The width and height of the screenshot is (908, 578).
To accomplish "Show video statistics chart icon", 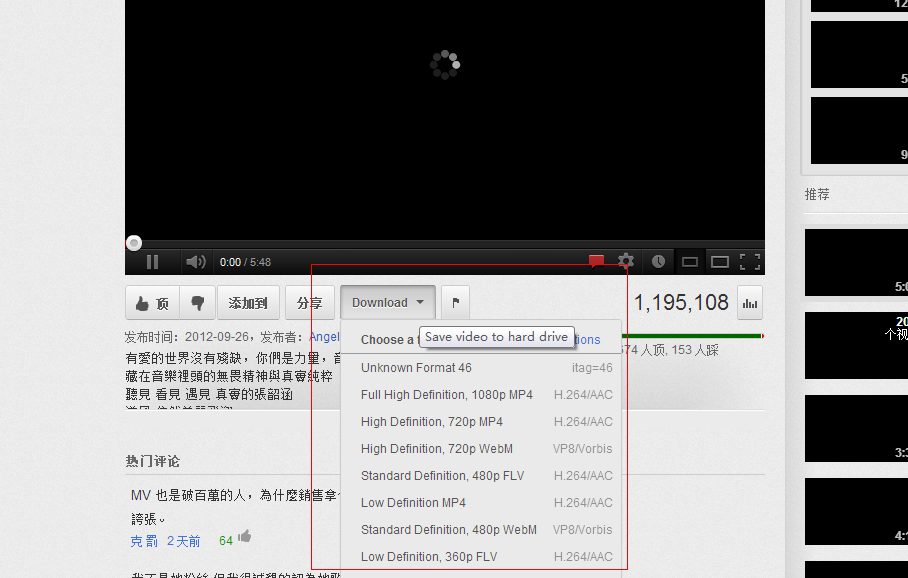I will click(750, 303).
